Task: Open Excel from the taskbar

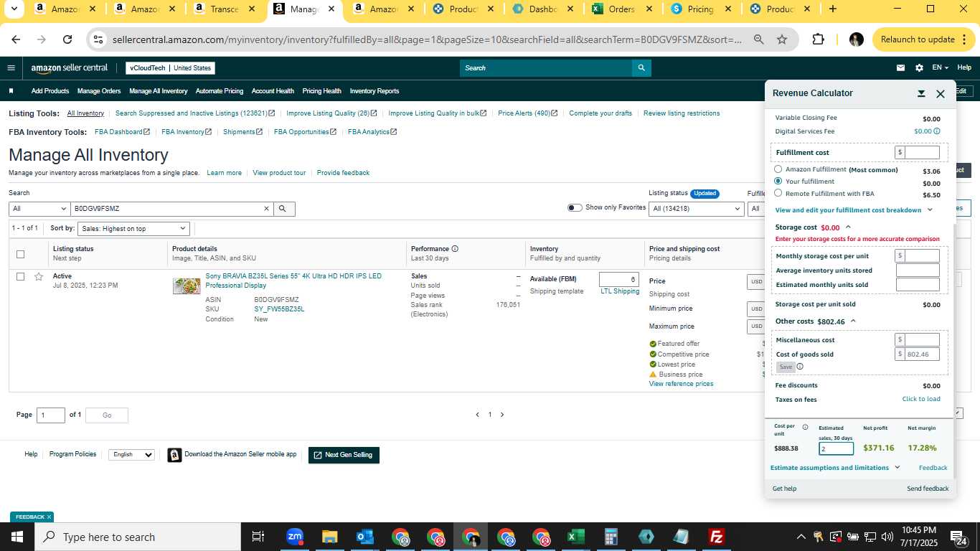Action: click(x=575, y=537)
